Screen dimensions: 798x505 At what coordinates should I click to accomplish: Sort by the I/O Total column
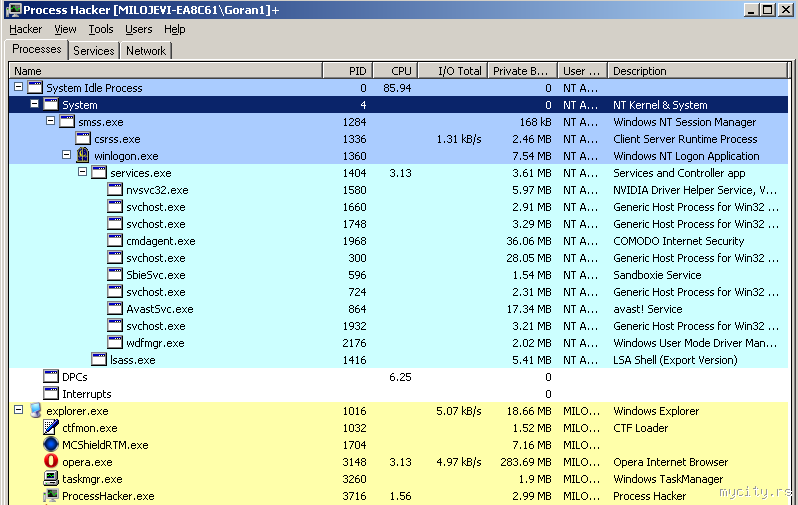[452, 71]
